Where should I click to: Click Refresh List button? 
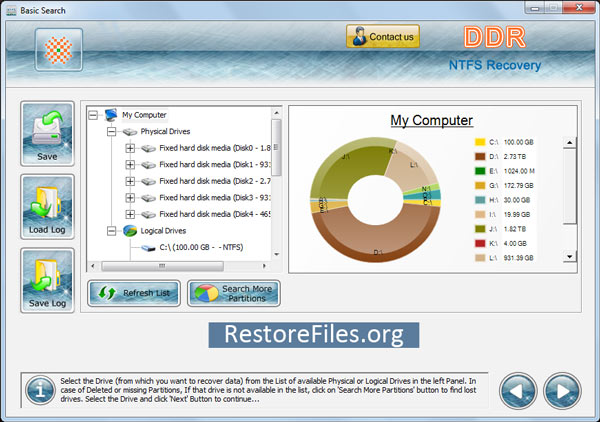pos(134,293)
